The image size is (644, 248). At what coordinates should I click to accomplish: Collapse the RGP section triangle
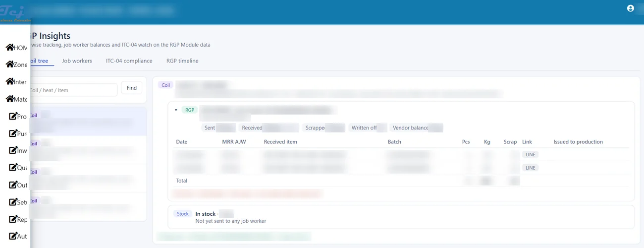(176, 110)
